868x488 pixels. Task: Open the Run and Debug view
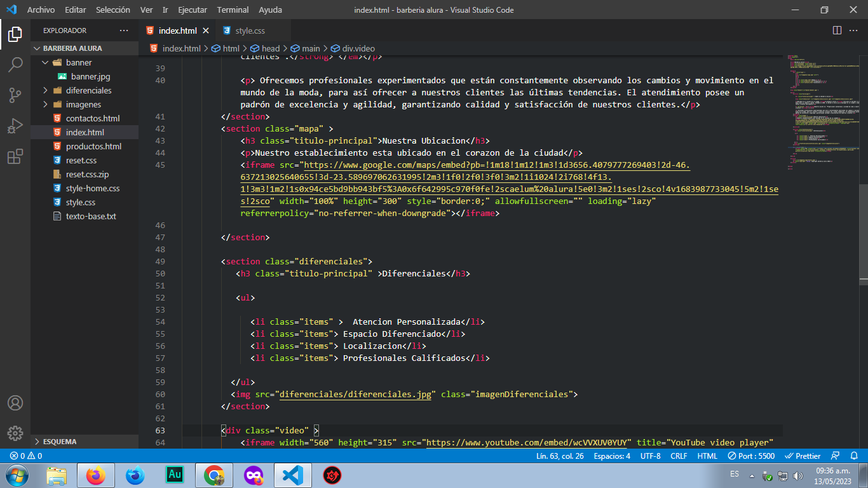[x=15, y=126]
